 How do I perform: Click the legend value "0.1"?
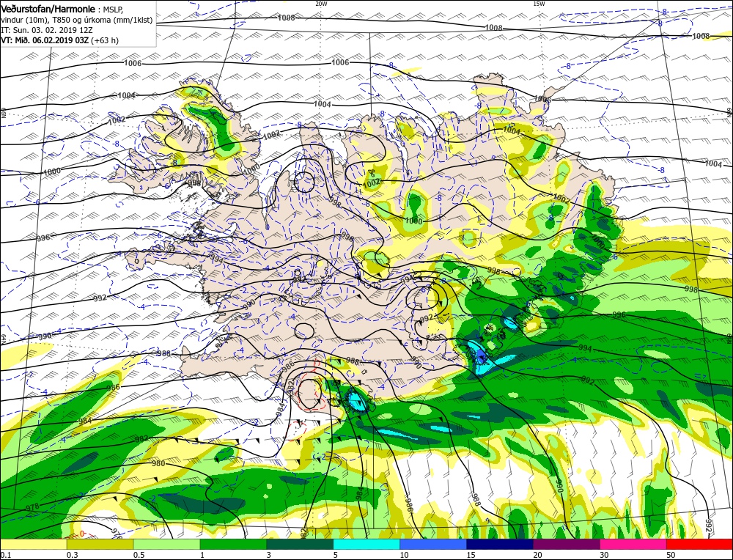click(x=6, y=555)
